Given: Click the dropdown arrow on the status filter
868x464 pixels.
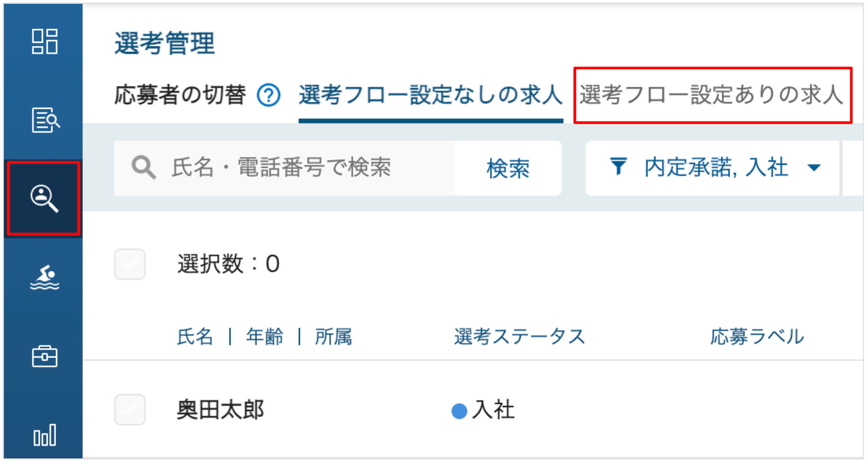Looking at the screenshot, I should tap(814, 168).
